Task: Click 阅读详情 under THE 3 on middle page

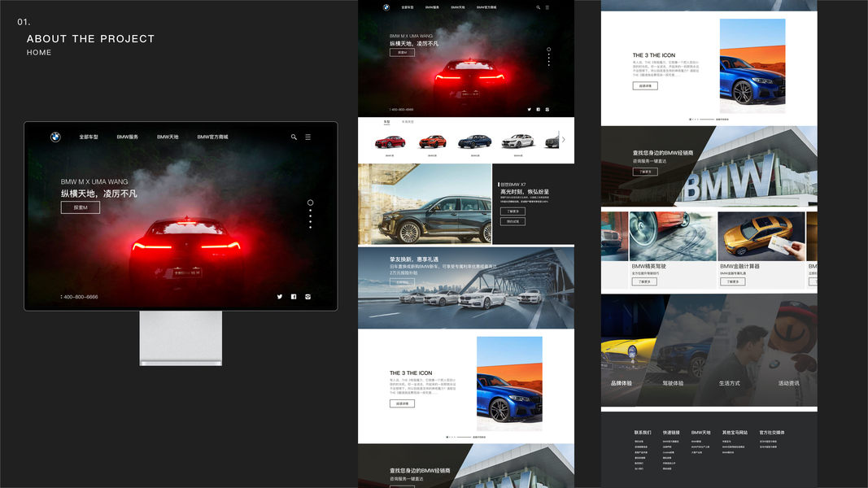Action: tap(402, 403)
